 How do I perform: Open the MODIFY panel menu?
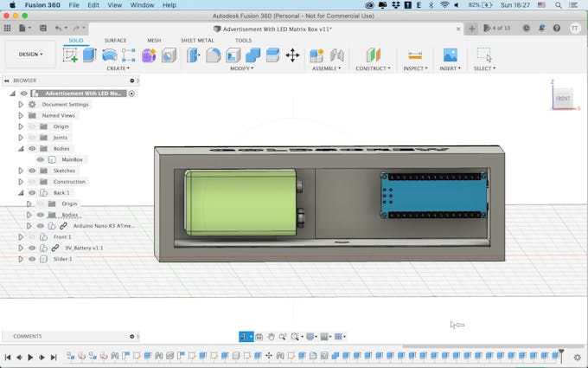point(241,68)
